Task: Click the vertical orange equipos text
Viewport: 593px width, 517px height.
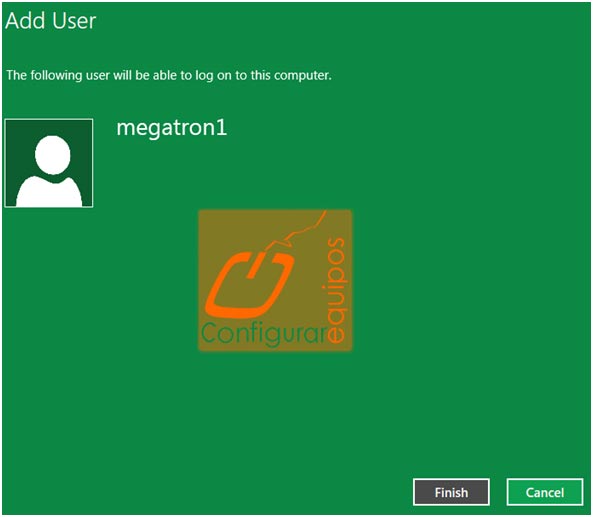Action: point(335,290)
